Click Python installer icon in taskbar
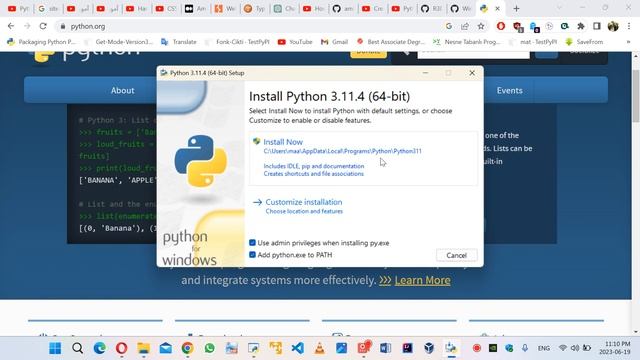Screen dimensions: 640x360 tap(451, 348)
